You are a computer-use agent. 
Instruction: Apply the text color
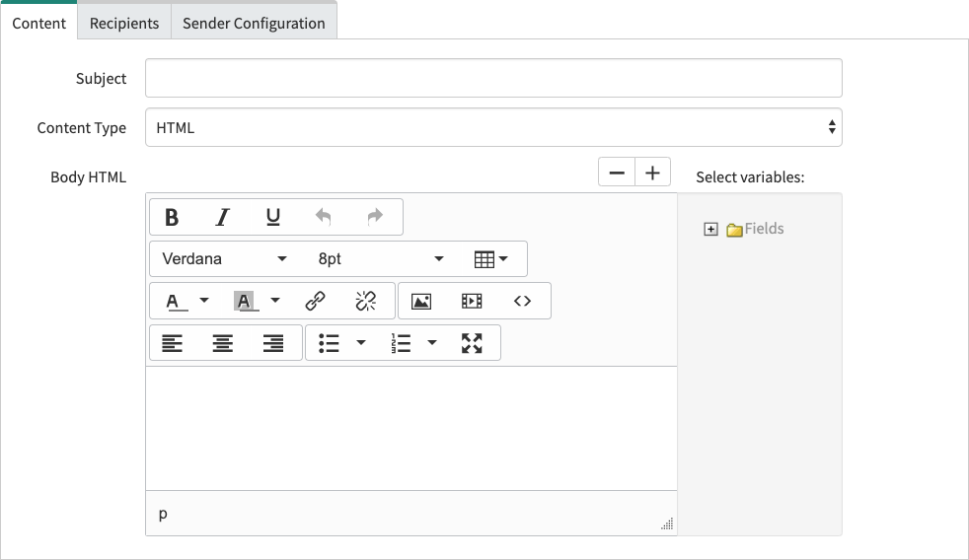click(x=176, y=302)
